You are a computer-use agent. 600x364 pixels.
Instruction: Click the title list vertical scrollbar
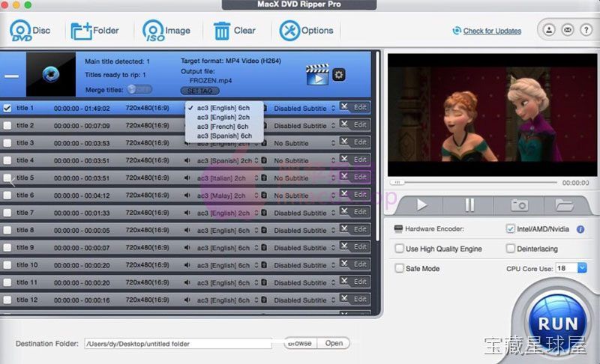[378, 146]
